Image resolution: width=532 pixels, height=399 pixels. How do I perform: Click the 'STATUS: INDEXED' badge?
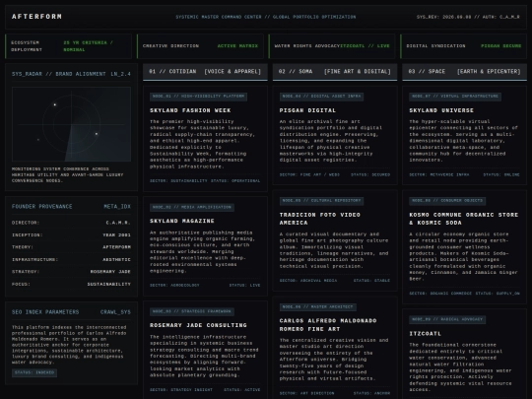point(34,372)
